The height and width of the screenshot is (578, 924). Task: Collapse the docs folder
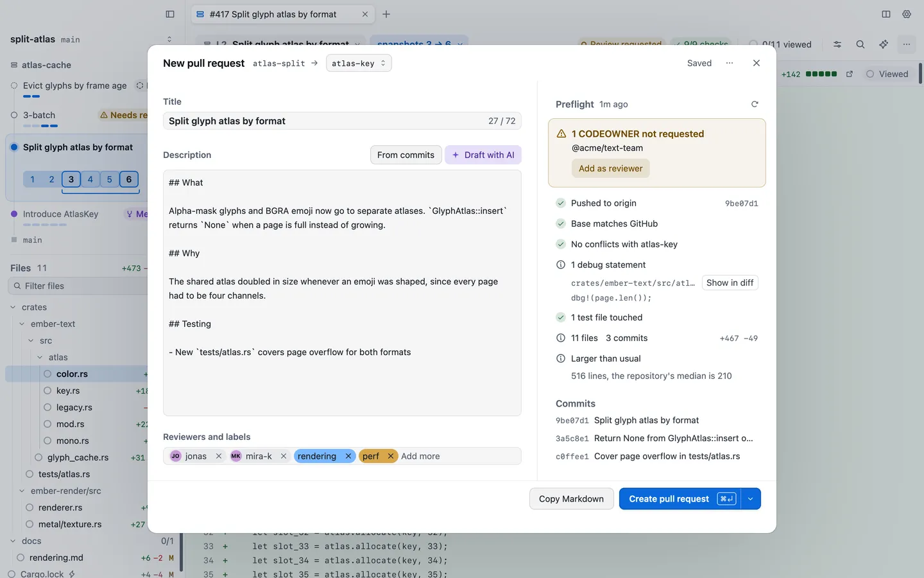(13, 541)
